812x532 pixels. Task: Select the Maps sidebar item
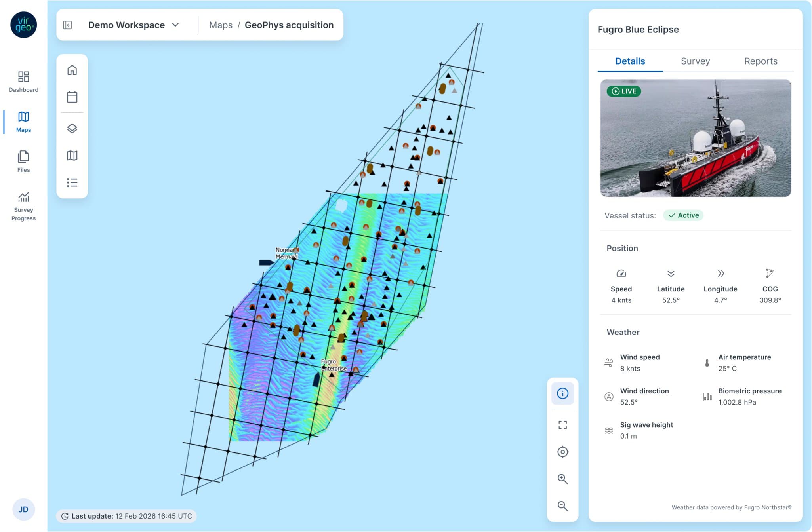23,122
